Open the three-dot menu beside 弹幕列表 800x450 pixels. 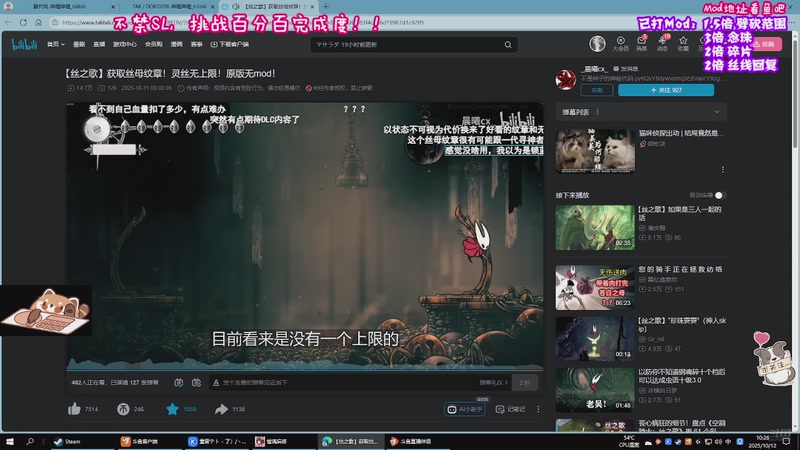(597, 112)
